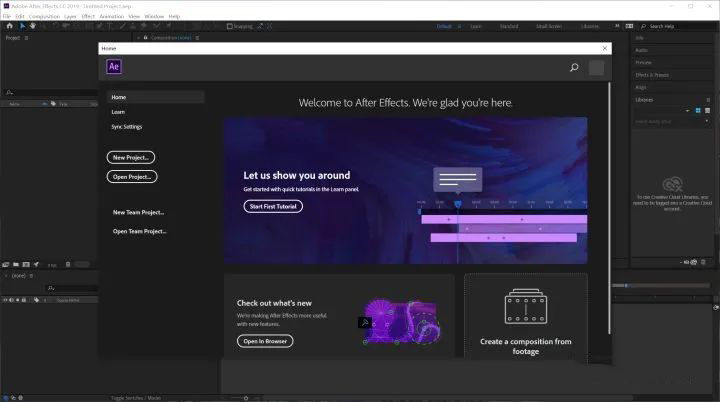Open the Layer menu
This screenshot has width=720, height=402.
tap(70, 16)
